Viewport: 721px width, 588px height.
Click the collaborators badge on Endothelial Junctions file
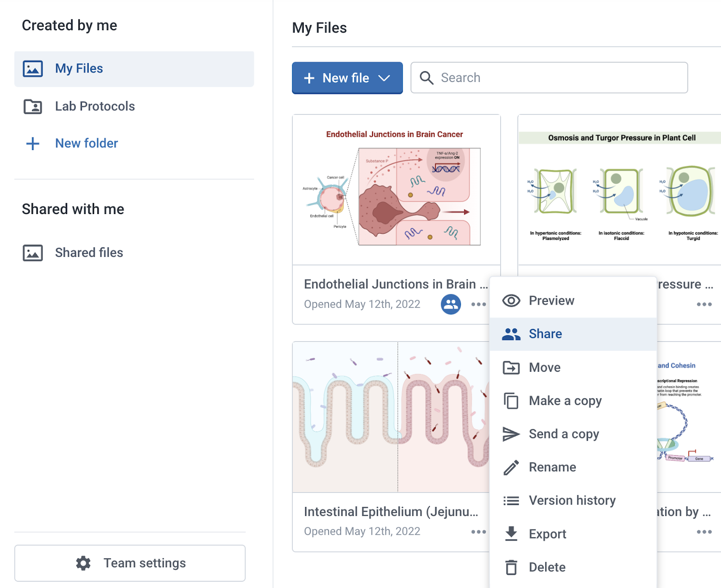(x=450, y=304)
